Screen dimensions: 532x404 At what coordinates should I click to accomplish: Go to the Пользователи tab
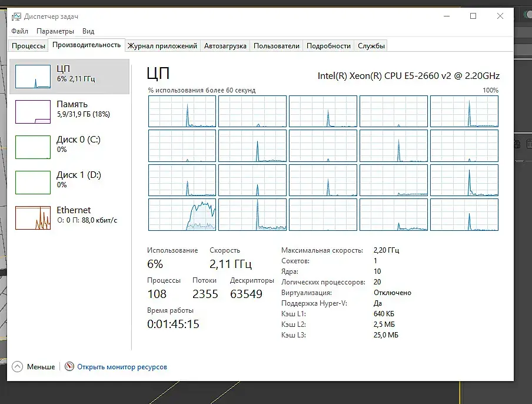tap(277, 46)
